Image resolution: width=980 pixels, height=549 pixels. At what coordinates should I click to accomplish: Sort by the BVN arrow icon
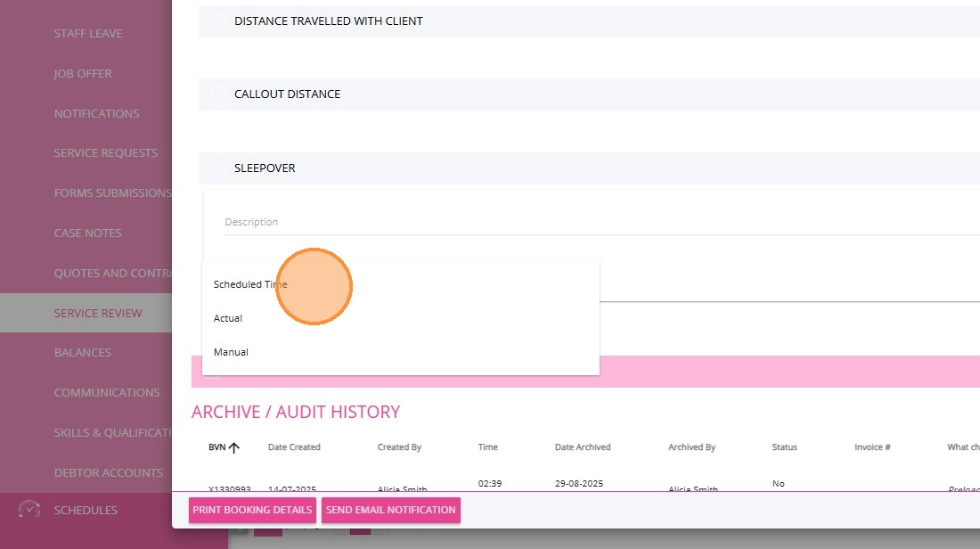point(234,447)
